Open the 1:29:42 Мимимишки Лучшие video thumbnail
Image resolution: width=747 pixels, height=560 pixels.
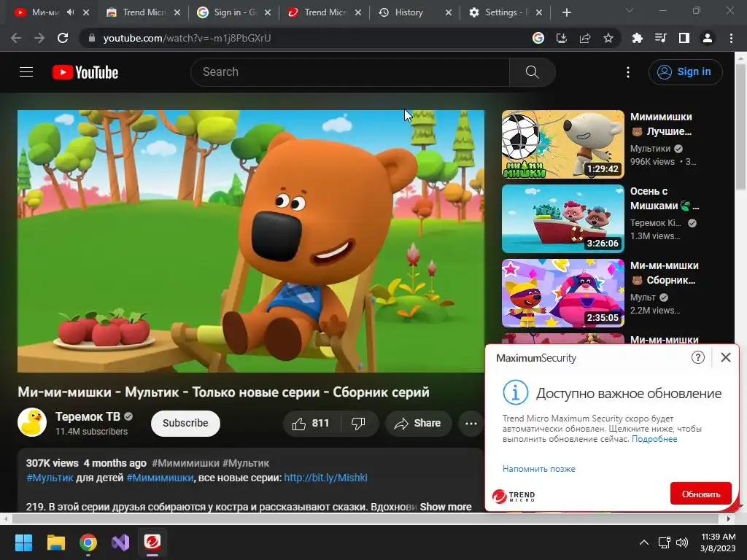coord(562,144)
